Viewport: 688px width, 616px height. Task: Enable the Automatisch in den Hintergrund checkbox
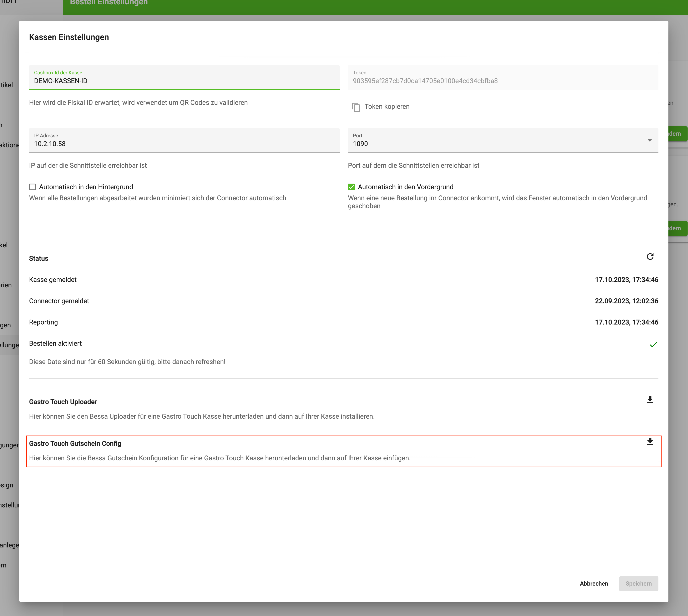point(32,187)
